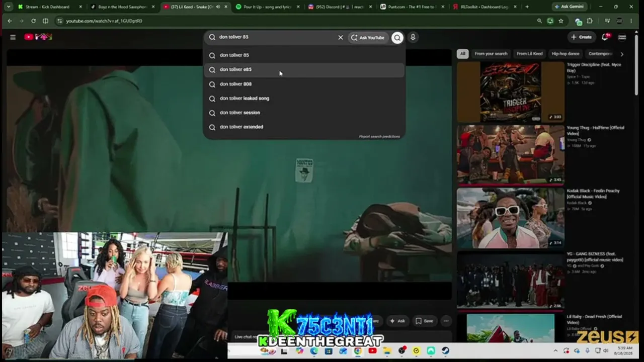The image size is (644, 362).
Task: Click the Ask button under video
Action: tap(397, 321)
